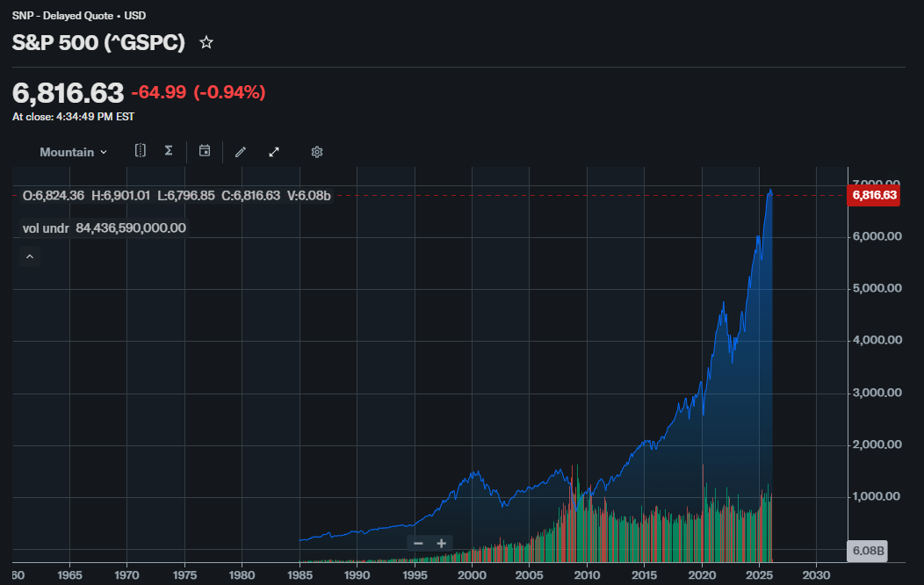Click the 1975 x-axis label
This screenshot has height=585, width=924.
coord(184,575)
